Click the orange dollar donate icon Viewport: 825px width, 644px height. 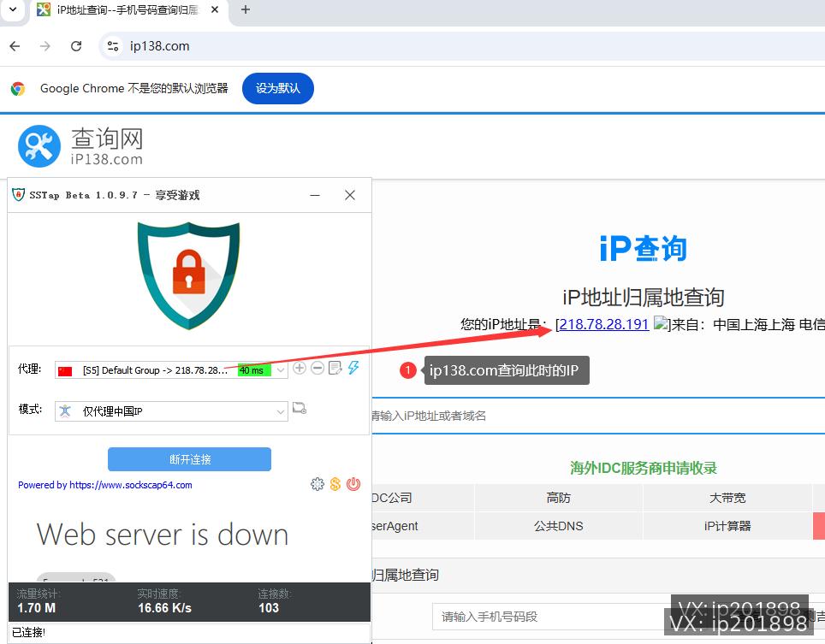335,484
